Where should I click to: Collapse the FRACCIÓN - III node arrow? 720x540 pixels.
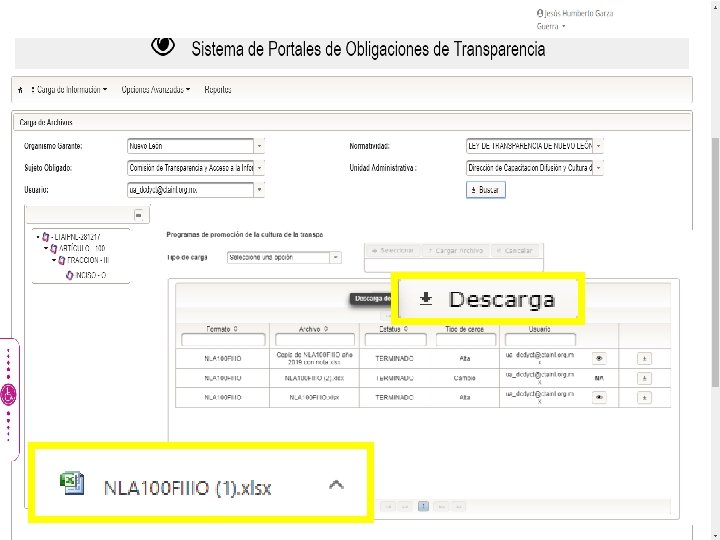pyautogui.click(x=54, y=260)
